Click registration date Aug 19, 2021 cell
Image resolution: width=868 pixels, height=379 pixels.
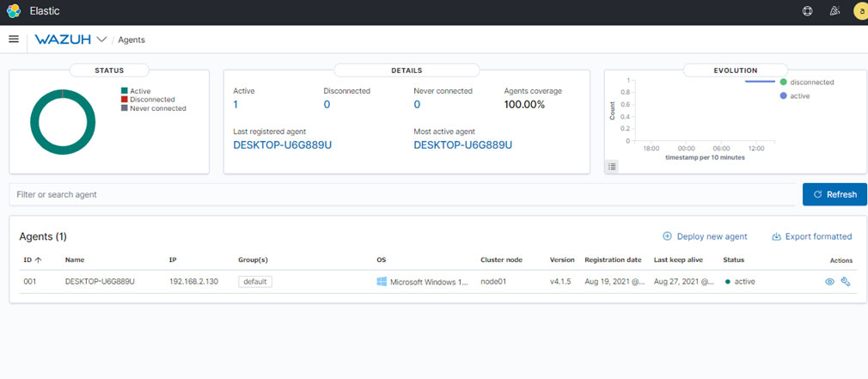tap(615, 282)
